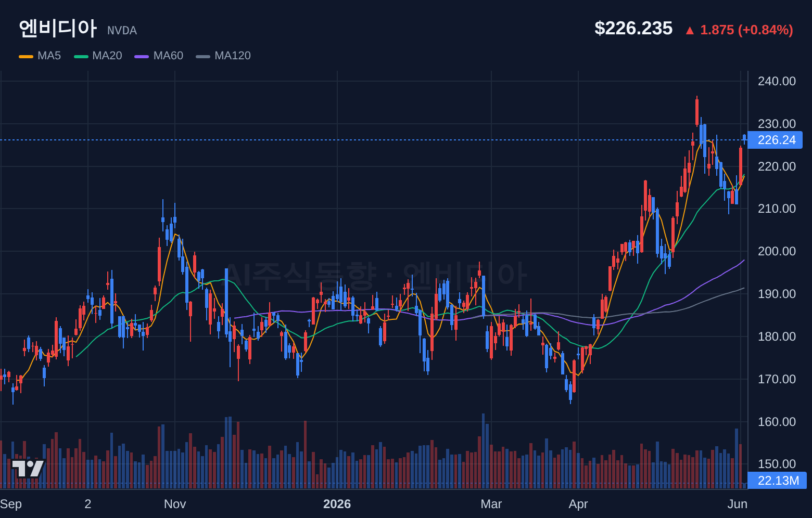Click the "2" date label after Sep
Screen dimensions: 812x518
click(88, 504)
